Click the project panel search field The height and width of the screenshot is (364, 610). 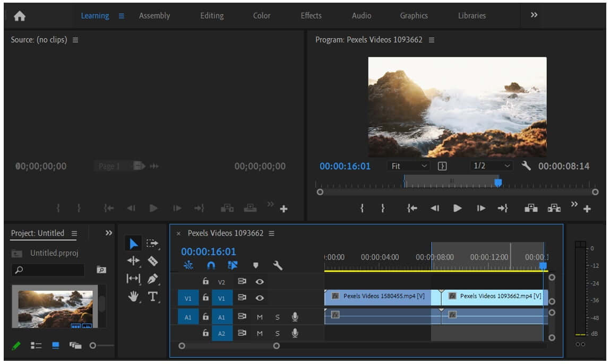coord(48,270)
